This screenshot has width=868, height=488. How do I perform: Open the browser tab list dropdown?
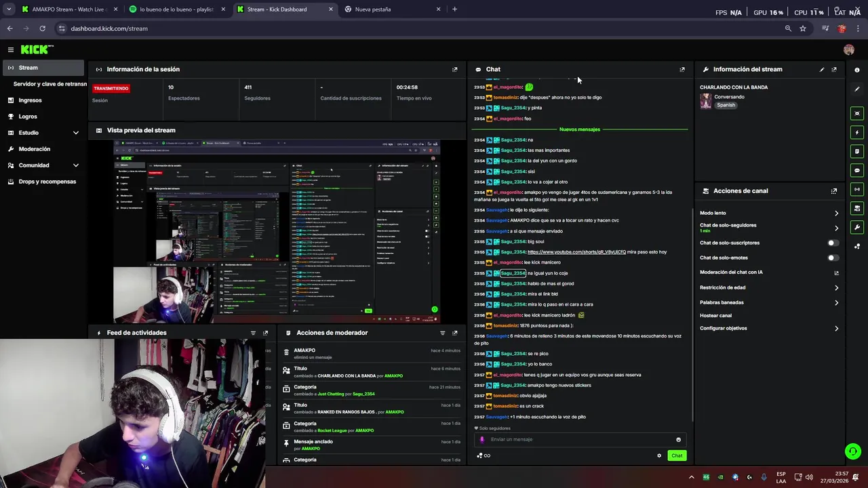click(x=9, y=9)
